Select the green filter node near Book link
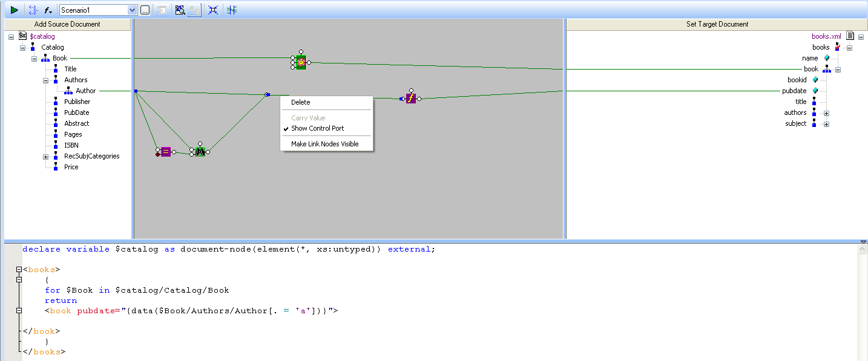Screen dimensions: 868x361 pos(300,62)
